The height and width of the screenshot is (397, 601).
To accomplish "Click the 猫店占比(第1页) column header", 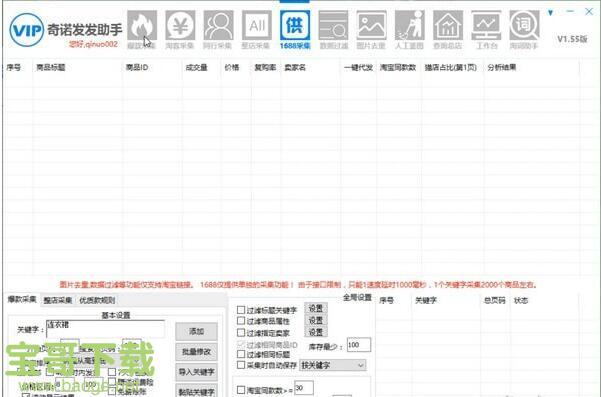I will [450, 67].
